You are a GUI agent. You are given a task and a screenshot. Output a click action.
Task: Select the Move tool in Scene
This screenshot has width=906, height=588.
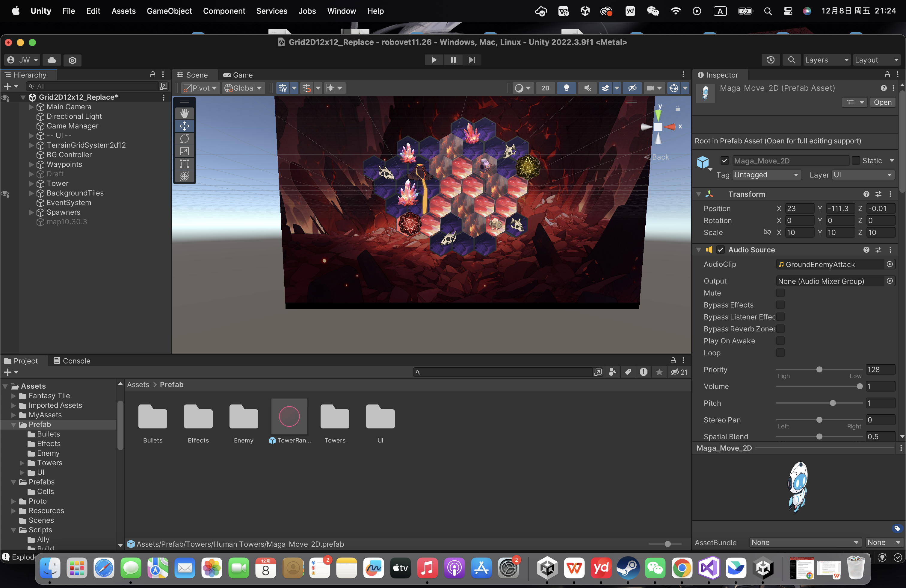tap(184, 126)
